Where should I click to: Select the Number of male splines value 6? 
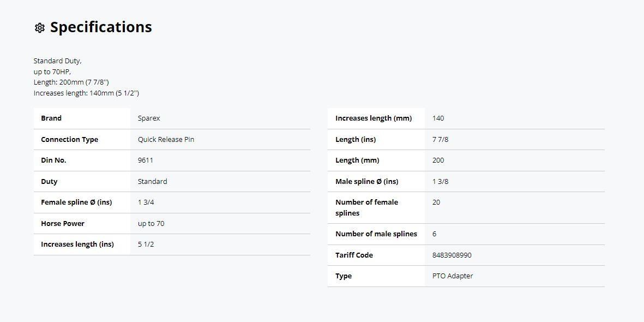434,234
